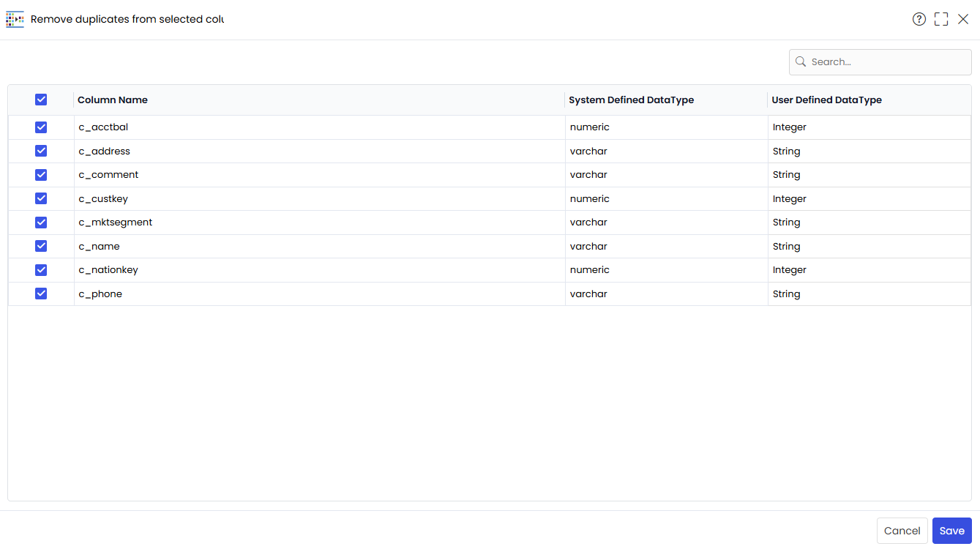Toggle the c_custkey row checkbox
Image resolution: width=980 pixels, height=549 pixels.
[x=41, y=198]
